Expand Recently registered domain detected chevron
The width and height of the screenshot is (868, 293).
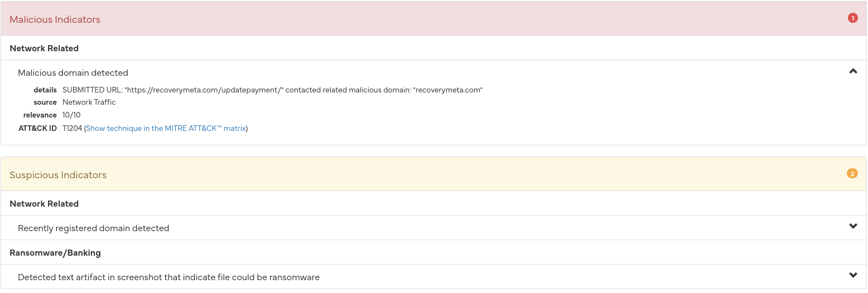tap(853, 226)
